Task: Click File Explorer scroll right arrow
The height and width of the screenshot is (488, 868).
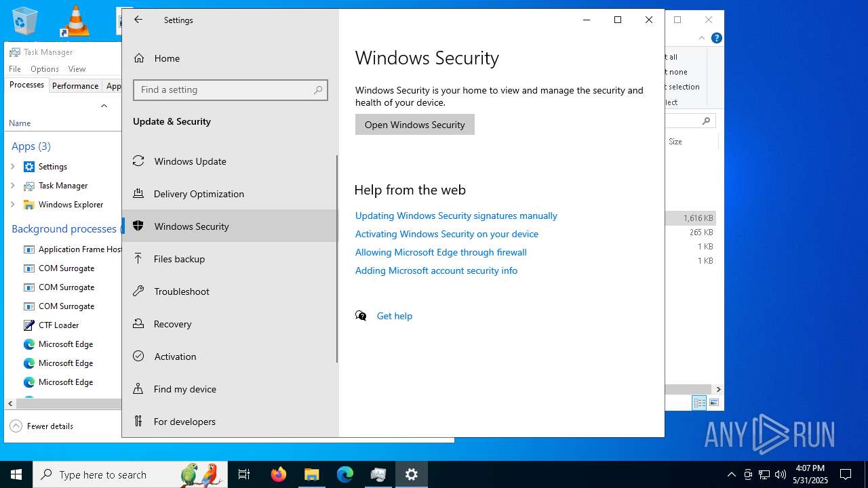Action: click(718, 389)
